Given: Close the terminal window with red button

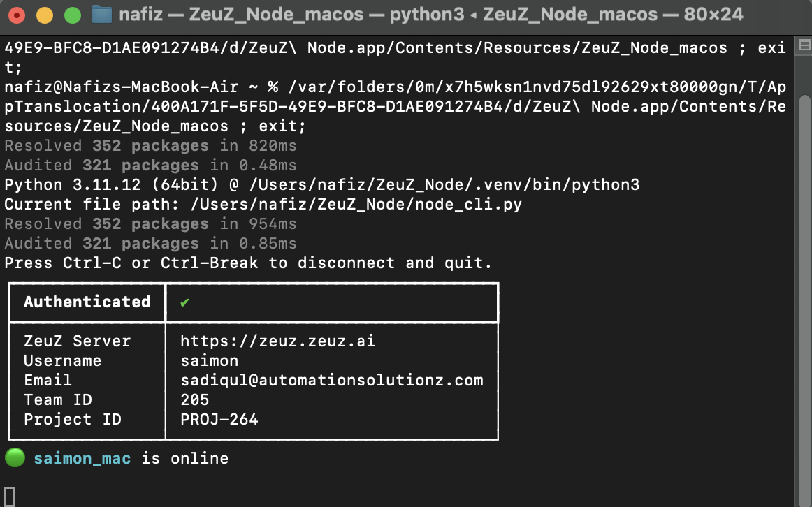Looking at the screenshot, I should 17,15.
